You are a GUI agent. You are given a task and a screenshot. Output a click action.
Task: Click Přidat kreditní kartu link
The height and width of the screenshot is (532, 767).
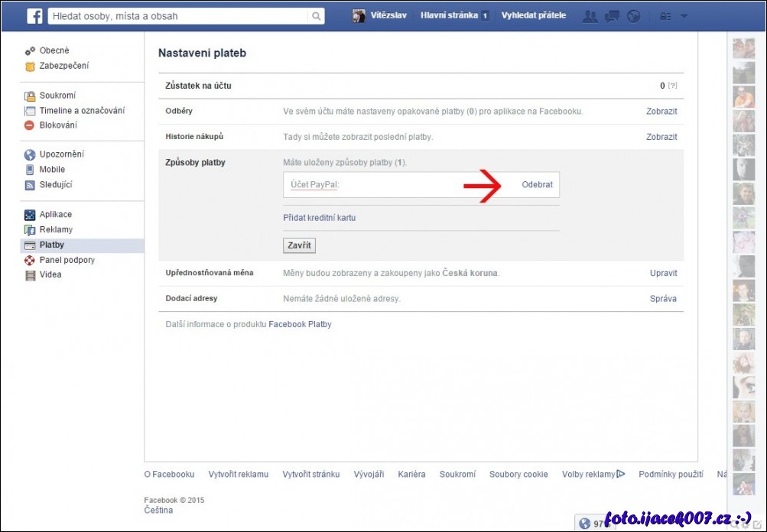point(319,218)
